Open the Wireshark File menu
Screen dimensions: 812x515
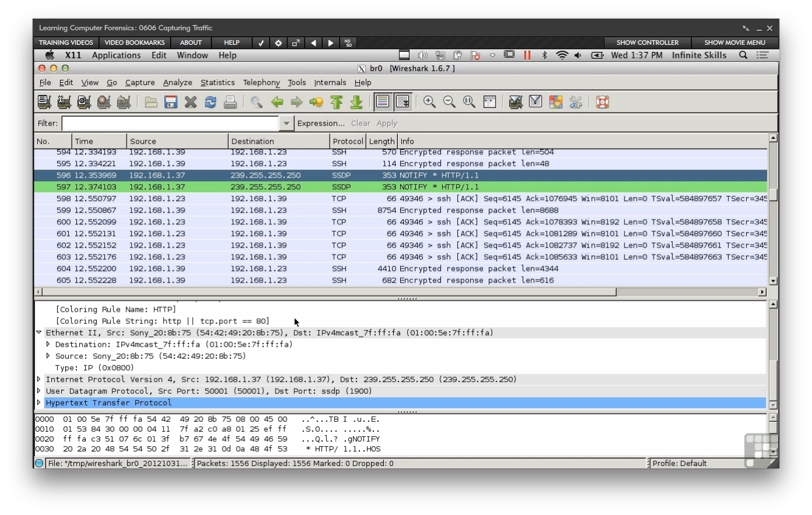tap(45, 83)
